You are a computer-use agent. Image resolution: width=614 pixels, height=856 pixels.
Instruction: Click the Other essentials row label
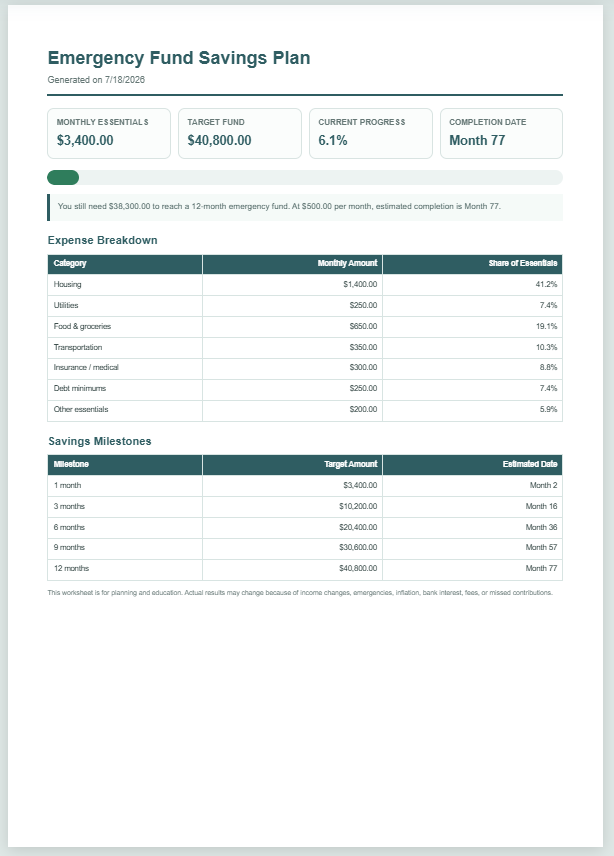click(x=81, y=409)
